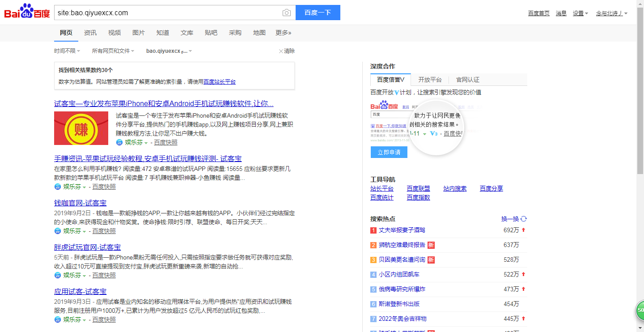Open the 更多» menu
This screenshot has height=332, width=644.
[x=284, y=33]
